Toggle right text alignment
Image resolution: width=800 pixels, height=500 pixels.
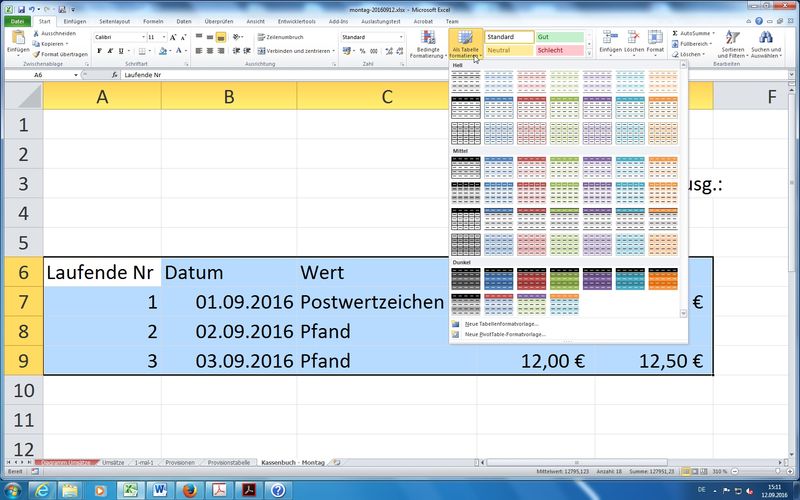pyautogui.click(x=221, y=51)
